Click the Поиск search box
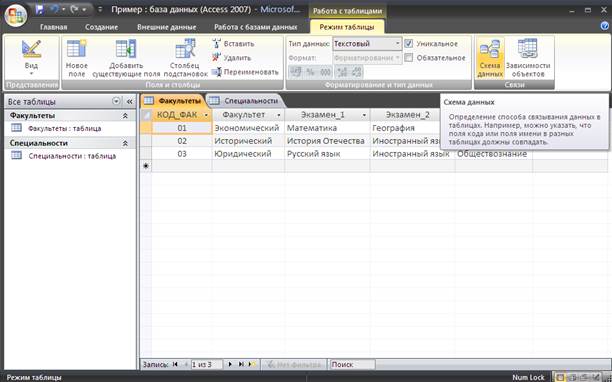 pyautogui.click(x=352, y=364)
